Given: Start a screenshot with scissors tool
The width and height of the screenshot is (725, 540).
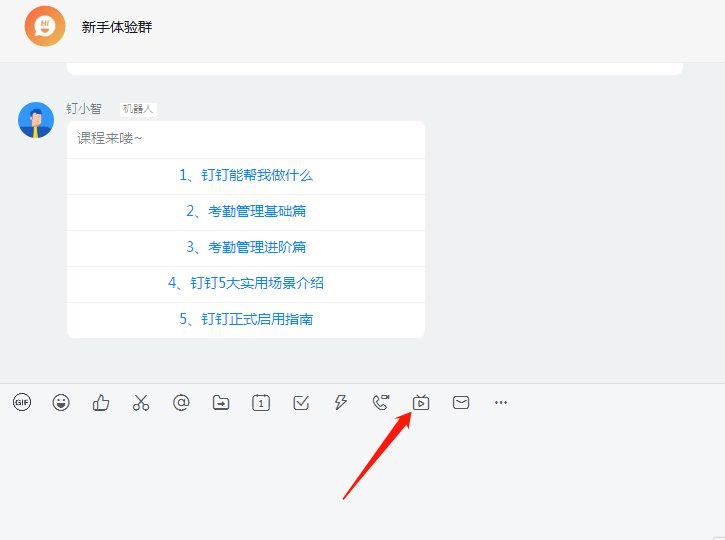Looking at the screenshot, I should point(141,403).
